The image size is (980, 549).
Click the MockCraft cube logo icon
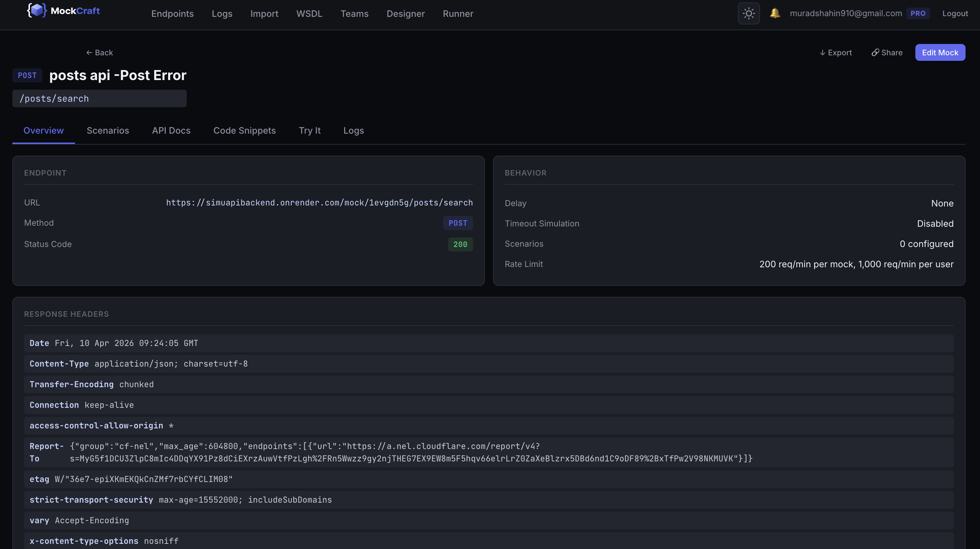tap(37, 11)
